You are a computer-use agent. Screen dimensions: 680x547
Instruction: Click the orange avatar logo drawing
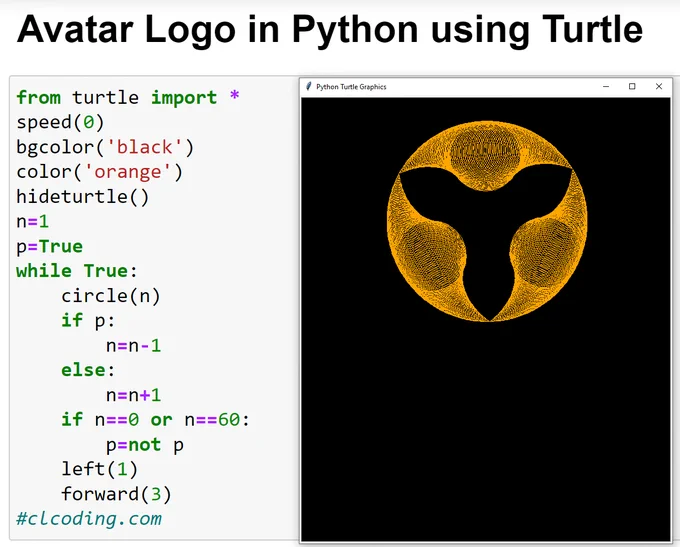click(487, 221)
